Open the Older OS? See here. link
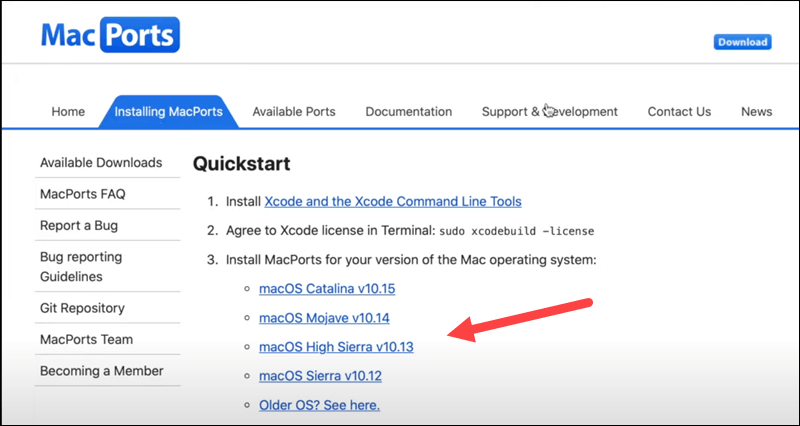The image size is (800, 426). pyautogui.click(x=319, y=406)
